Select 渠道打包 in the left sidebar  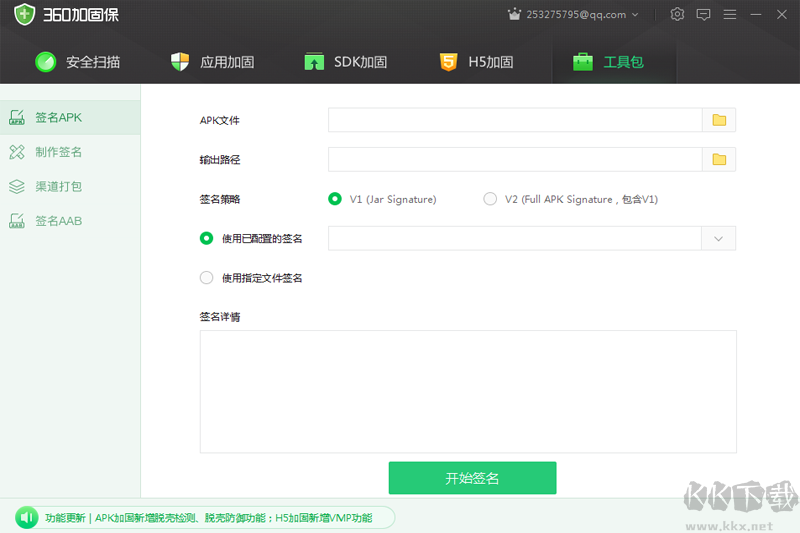58,186
